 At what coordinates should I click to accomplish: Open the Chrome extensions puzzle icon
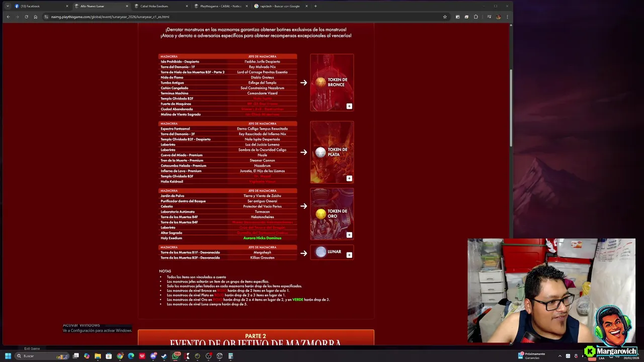pos(476,17)
